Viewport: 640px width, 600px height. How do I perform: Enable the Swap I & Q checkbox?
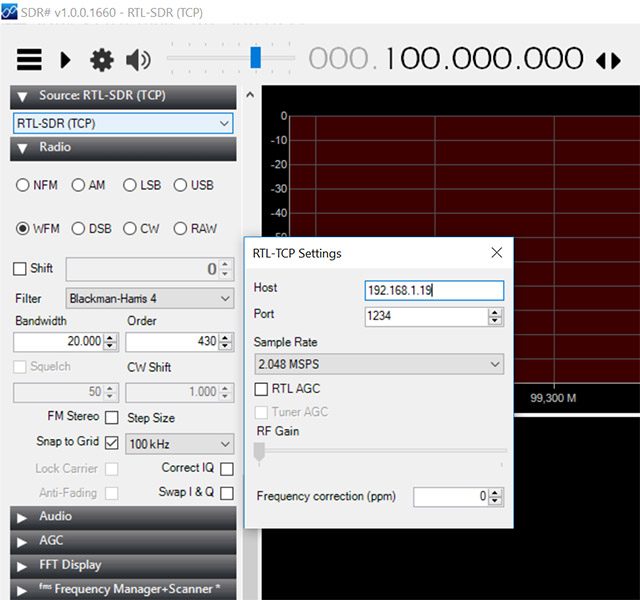(x=227, y=493)
